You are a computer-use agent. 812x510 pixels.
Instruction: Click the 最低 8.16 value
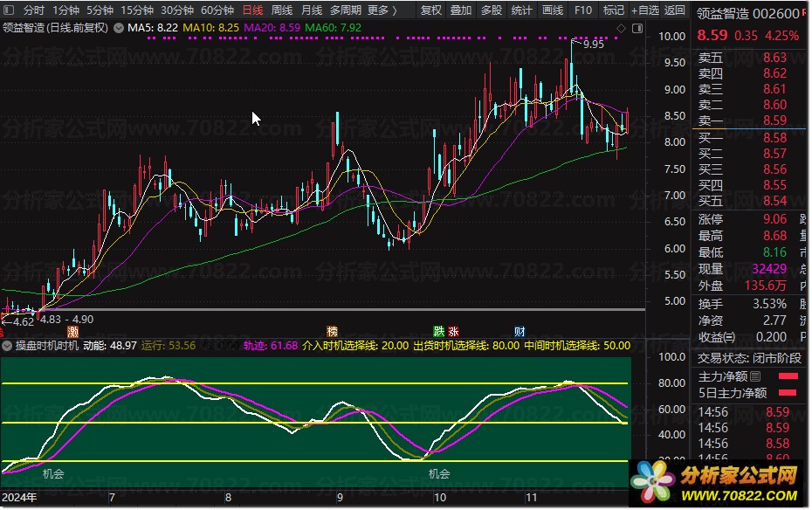(774, 252)
